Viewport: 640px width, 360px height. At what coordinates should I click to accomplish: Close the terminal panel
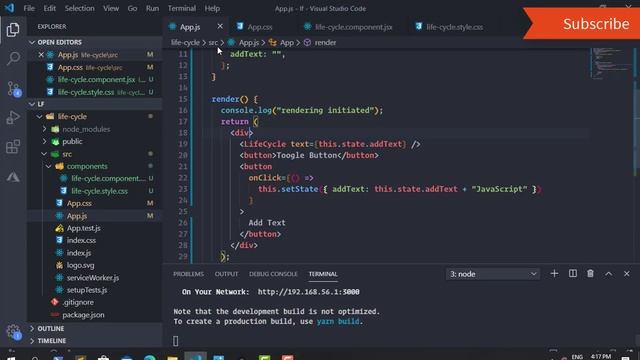coord(627,274)
